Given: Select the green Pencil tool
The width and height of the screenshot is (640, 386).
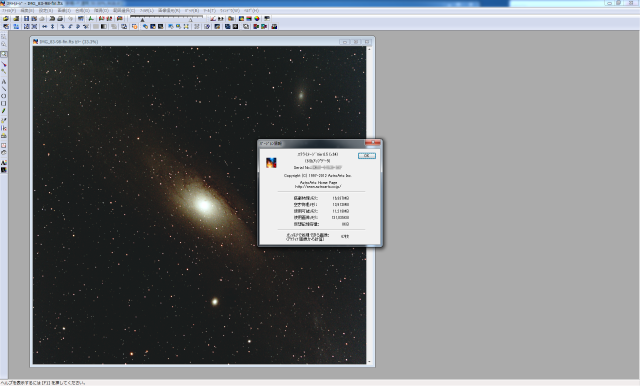Looking at the screenshot, I should (4, 111).
